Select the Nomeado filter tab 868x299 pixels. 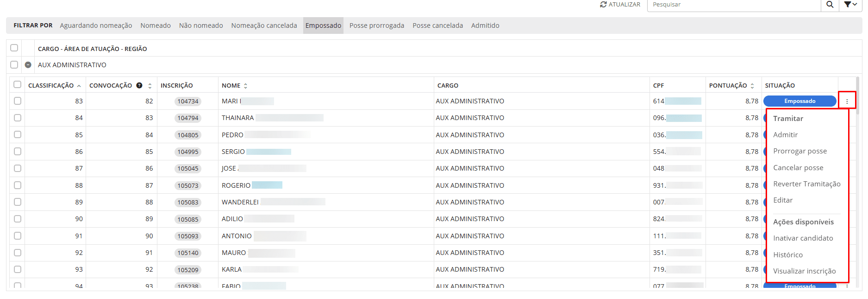tap(156, 25)
